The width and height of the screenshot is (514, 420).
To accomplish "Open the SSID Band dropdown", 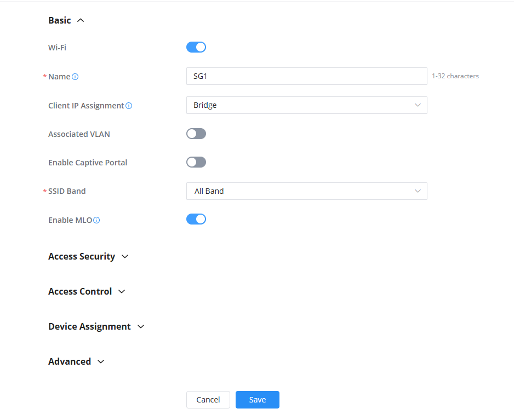I will tap(306, 191).
